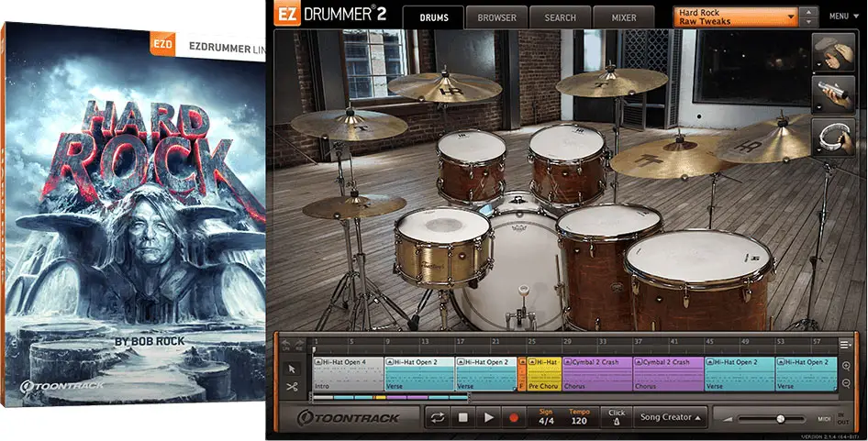868x441 pixels.
Task: Hit the right rack tom
Action: click(x=568, y=164)
